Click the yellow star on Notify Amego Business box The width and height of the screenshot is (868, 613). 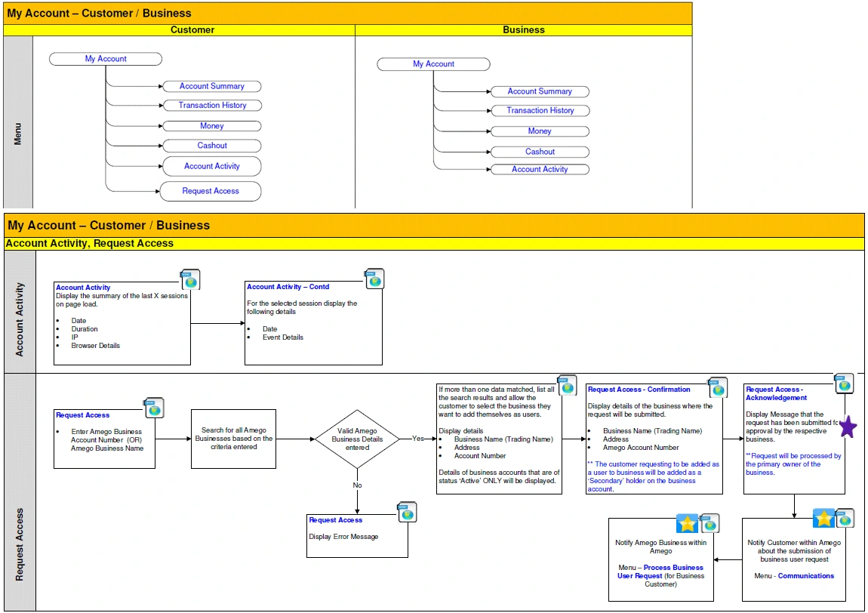coord(687,523)
